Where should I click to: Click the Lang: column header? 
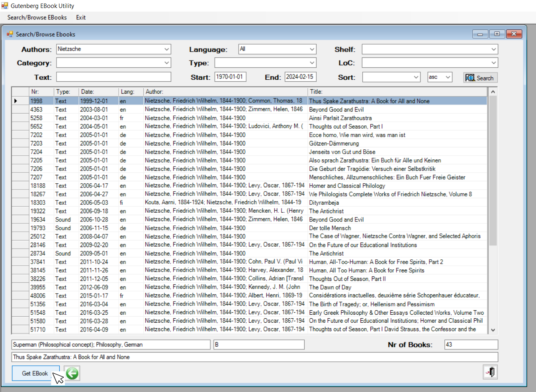point(131,92)
